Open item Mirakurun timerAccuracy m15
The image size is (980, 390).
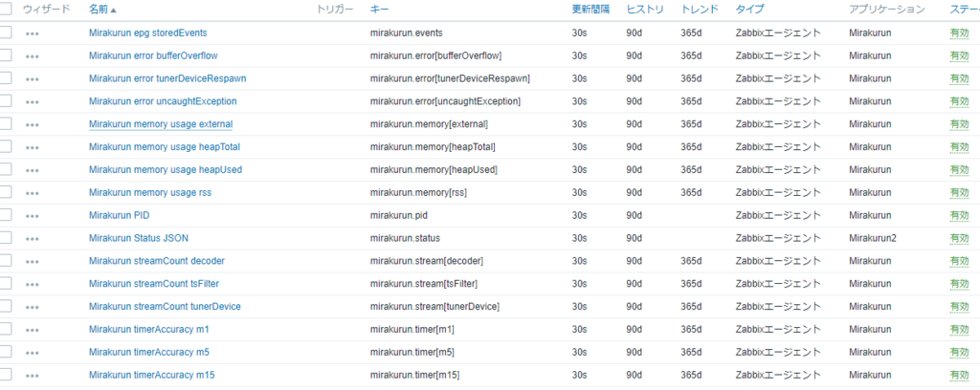152,375
